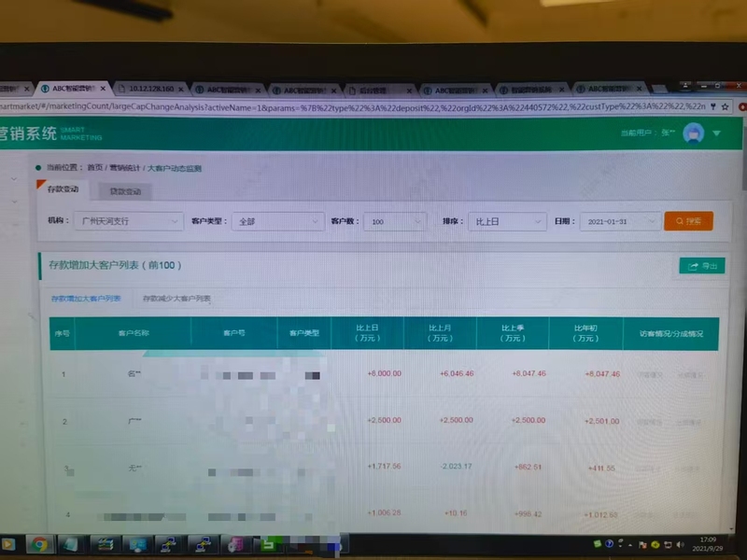This screenshot has width=747, height=560.
Task: Click the +1,006.28 value in row 4
Action: 384,512
